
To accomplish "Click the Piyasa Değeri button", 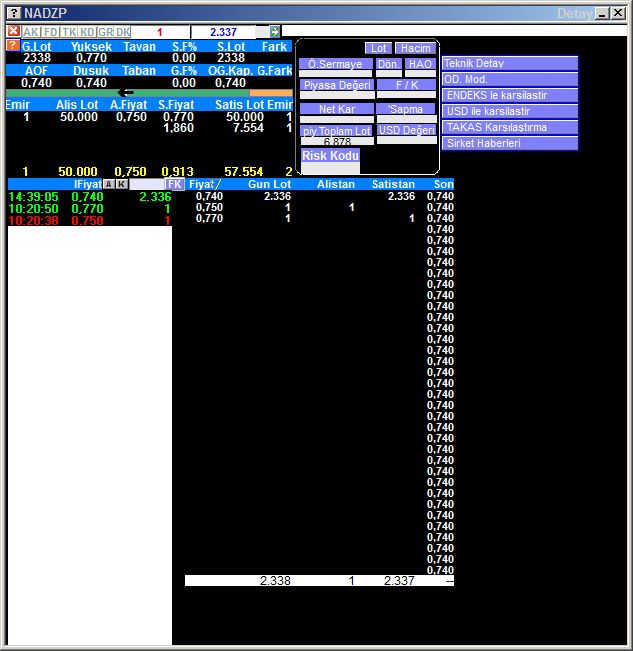I will [x=337, y=85].
